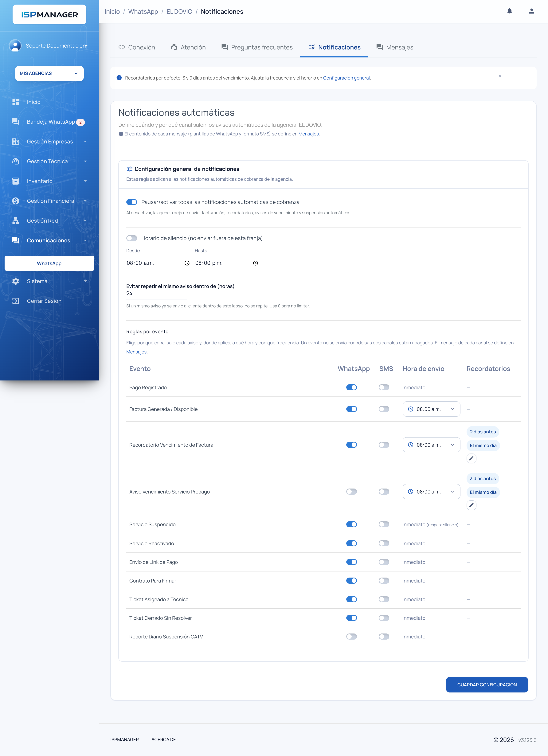Enable WhatsApp for Aviso Vencimiento Servicio Prepago
Image resolution: width=548 pixels, height=756 pixels.
click(352, 492)
